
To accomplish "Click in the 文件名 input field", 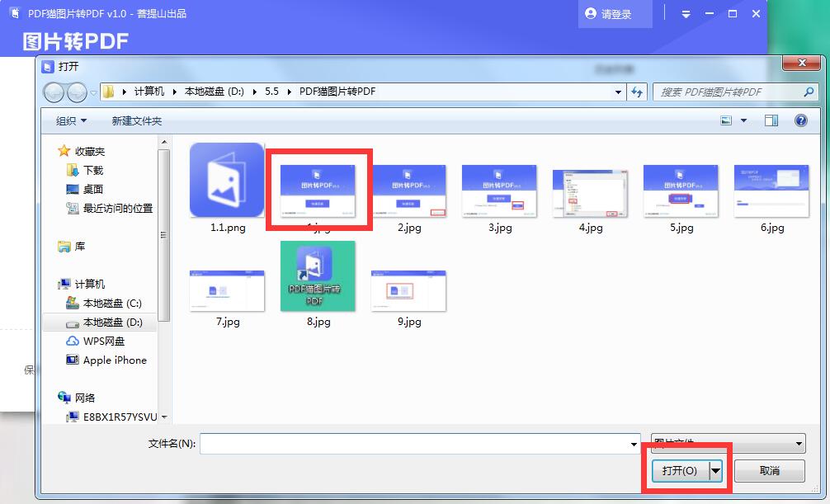I will tap(413, 444).
